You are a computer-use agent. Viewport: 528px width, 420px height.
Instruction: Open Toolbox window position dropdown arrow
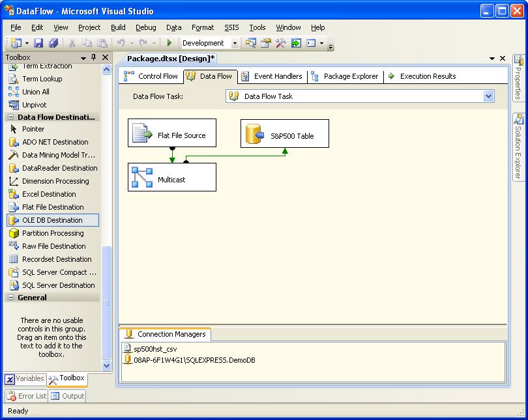(x=83, y=57)
